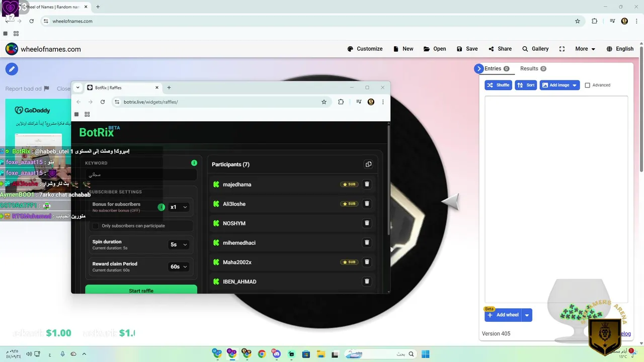The height and width of the screenshot is (362, 644).
Task: Bookmark wheelofnames.com with star icon
Action: tap(578, 21)
